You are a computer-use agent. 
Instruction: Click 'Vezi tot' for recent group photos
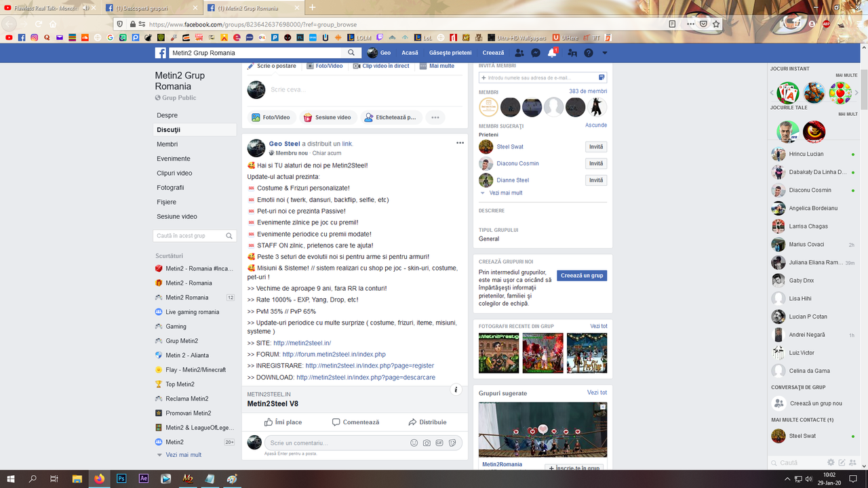[599, 326]
